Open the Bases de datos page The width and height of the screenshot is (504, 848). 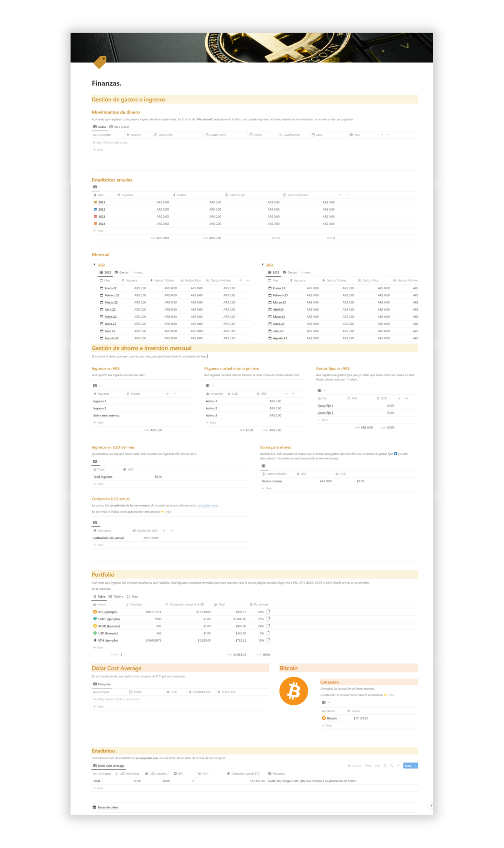(x=106, y=807)
